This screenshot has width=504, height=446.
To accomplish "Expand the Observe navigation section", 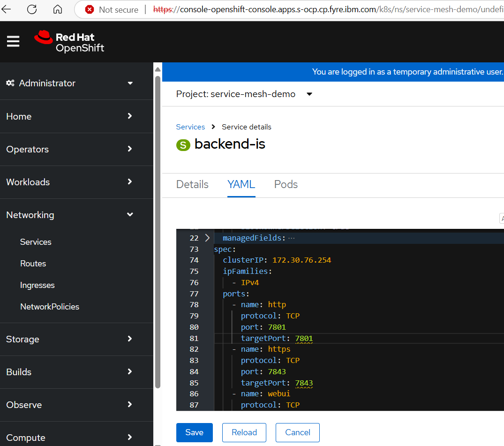I will [70, 405].
